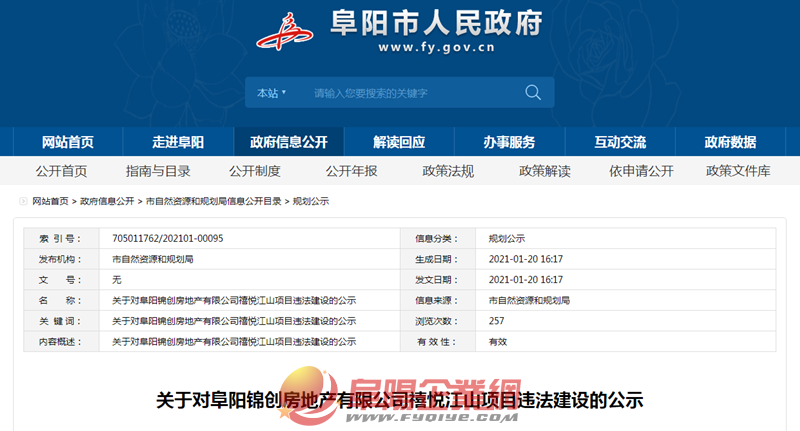
Task: Open the 指南与目录 submenu item
Action: pos(158,171)
